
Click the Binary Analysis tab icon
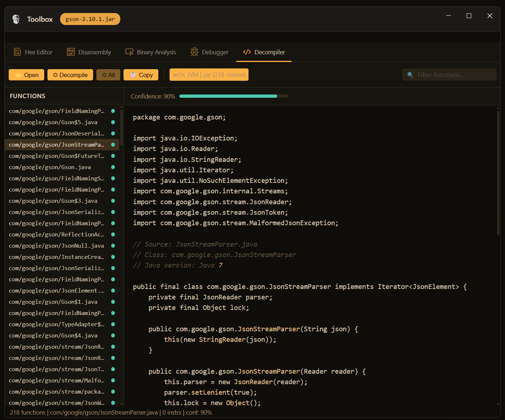tap(129, 52)
